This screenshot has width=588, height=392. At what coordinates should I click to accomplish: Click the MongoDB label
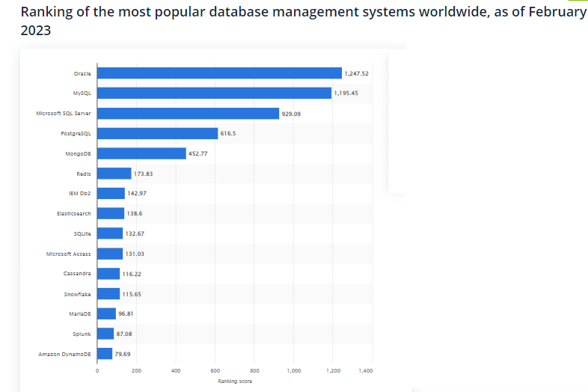(78, 154)
